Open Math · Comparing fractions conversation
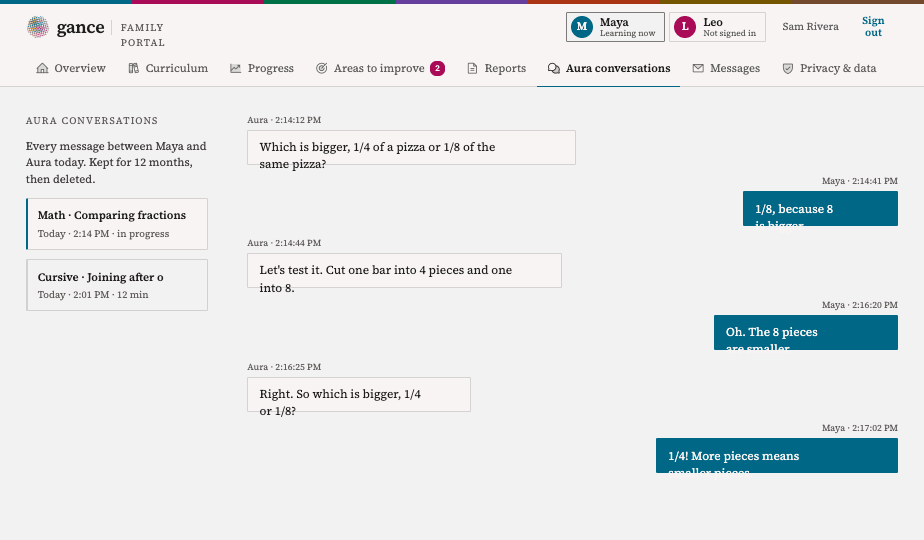 (117, 224)
